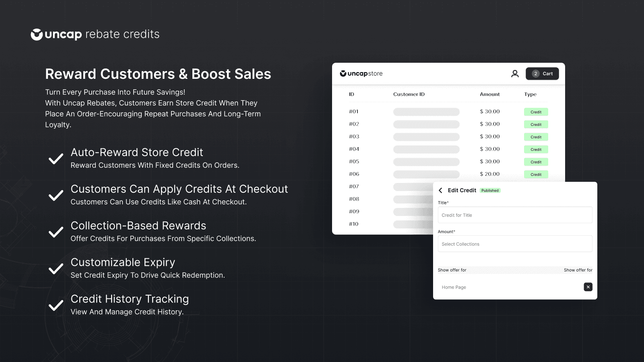The width and height of the screenshot is (644, 362).
Task: Sort by the Amount column header
Action: point(489,94)
